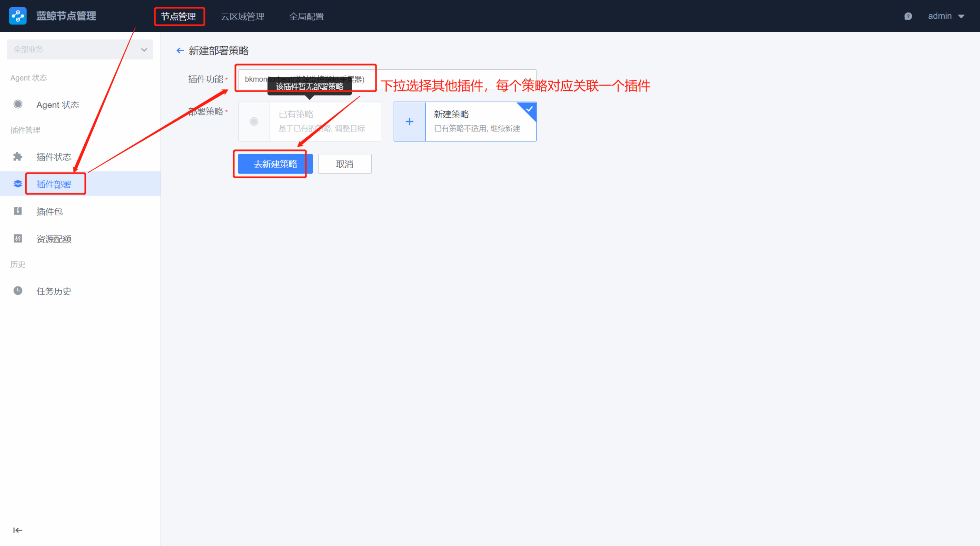Click the 插件部署 layers icon

(x=18, y=184)
